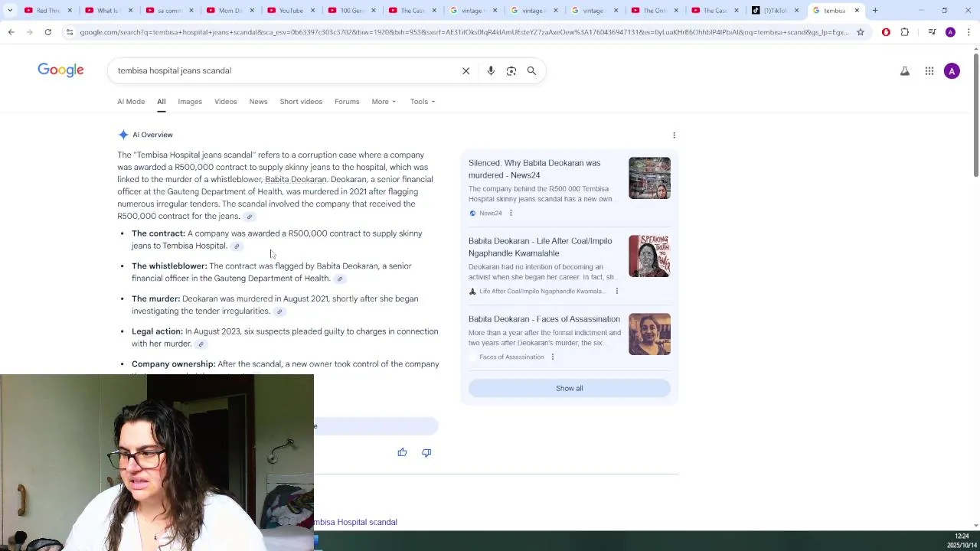
Task: Click the AI Overview heading label
Action: click(152, 135)
